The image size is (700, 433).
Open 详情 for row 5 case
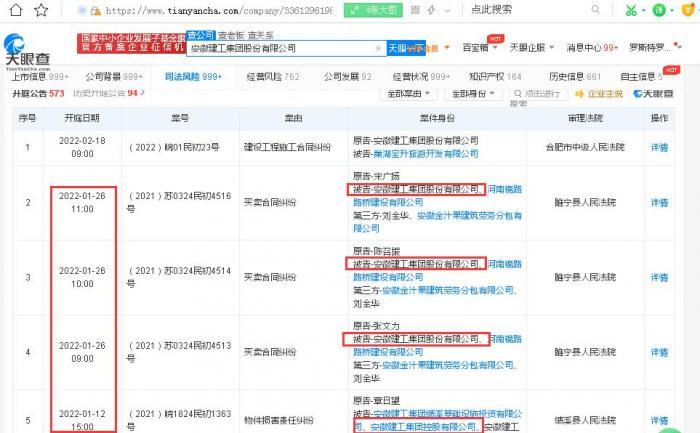pyautogui.click(x=659, y=421)
